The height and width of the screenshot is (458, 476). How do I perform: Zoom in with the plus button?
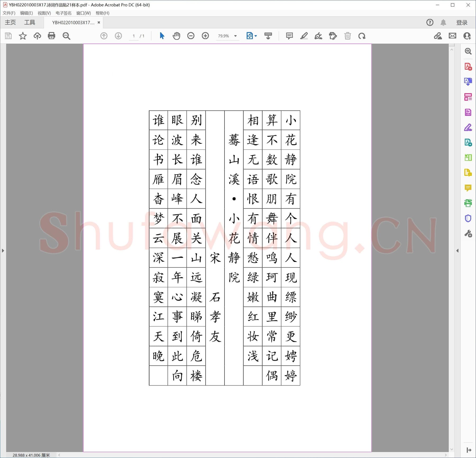pyautogui.click(x=205, y=36)
